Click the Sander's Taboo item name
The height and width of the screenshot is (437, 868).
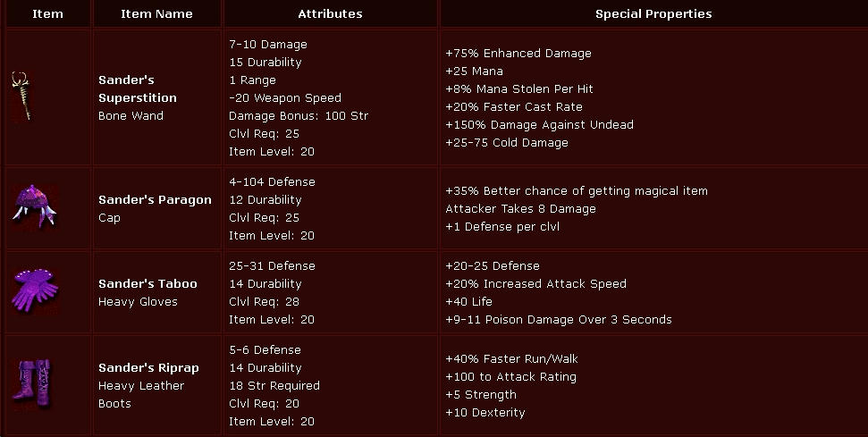point(147,284)
